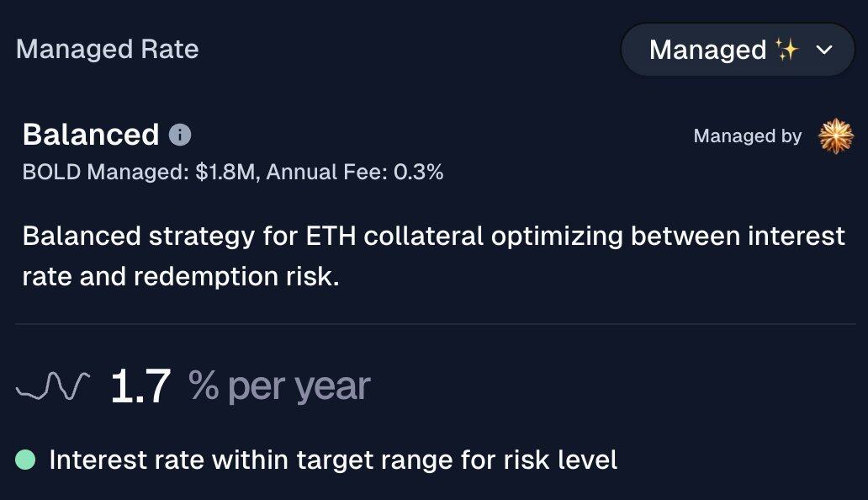Edit the 1.7 interest rate value
This screenshot has width=868, height=500.
tap(140, 386)
